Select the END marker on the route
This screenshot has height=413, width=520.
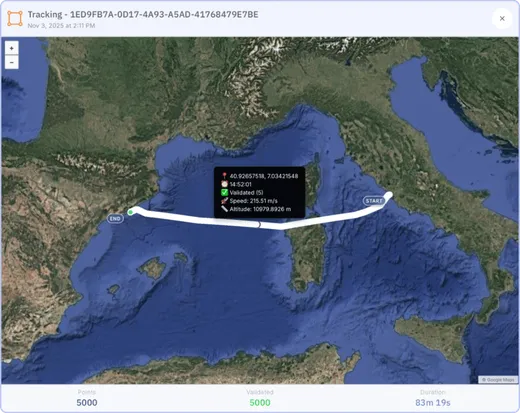[115, 219]
